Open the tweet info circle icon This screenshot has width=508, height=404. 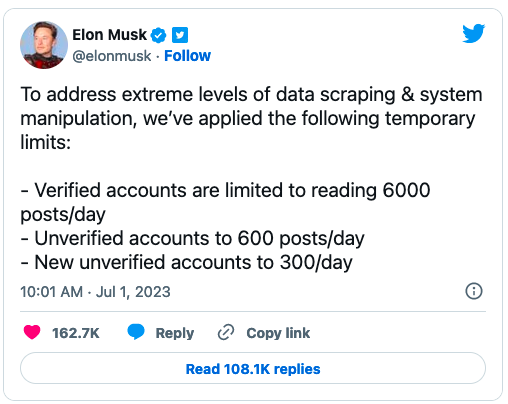coord(473,291)
